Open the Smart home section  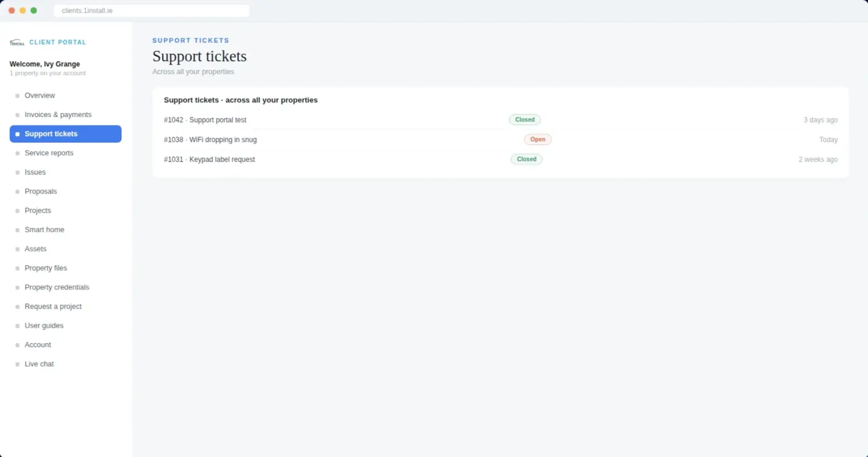pos(66,230)
